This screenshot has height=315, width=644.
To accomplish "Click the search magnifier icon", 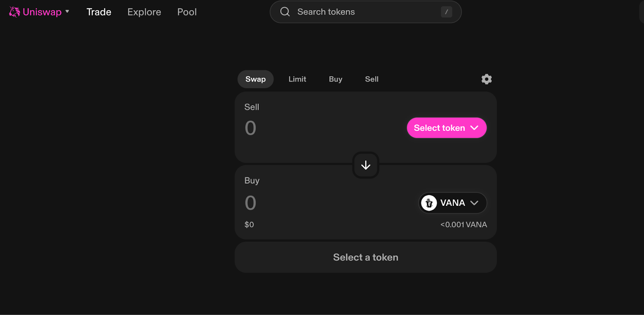I will click(x=285, y=12).
